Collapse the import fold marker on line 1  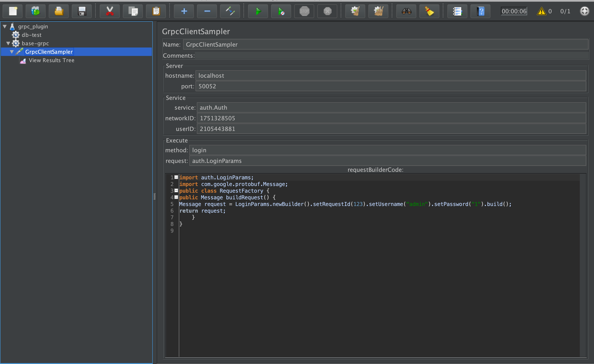(176, 177)
